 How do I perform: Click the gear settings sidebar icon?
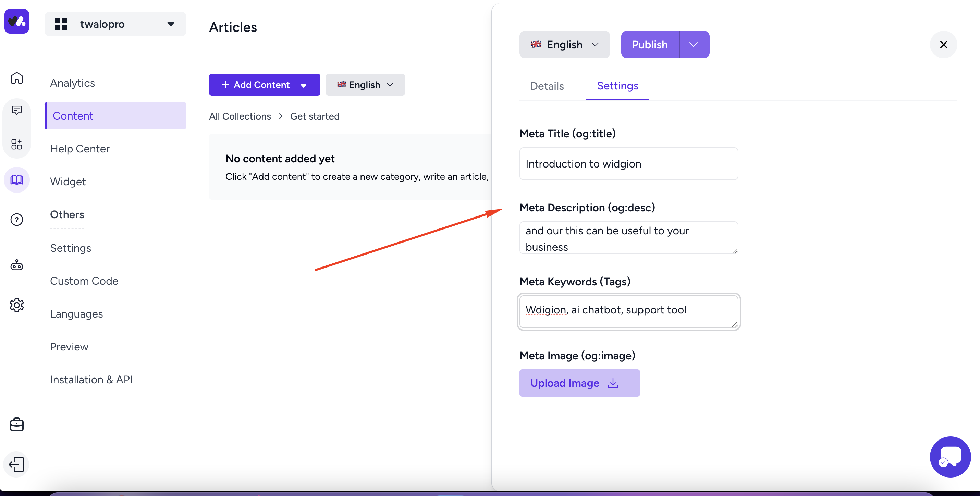pos(17,305)
